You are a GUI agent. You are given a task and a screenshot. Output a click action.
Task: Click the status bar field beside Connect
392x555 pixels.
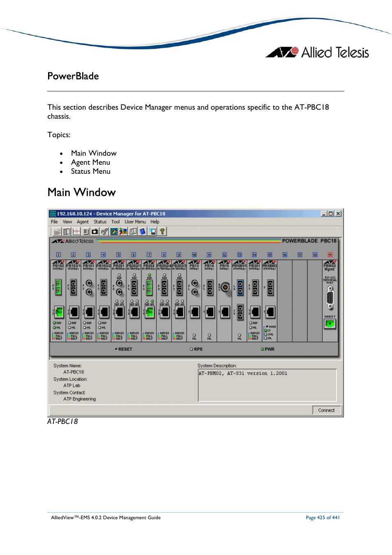pos(180,410)
